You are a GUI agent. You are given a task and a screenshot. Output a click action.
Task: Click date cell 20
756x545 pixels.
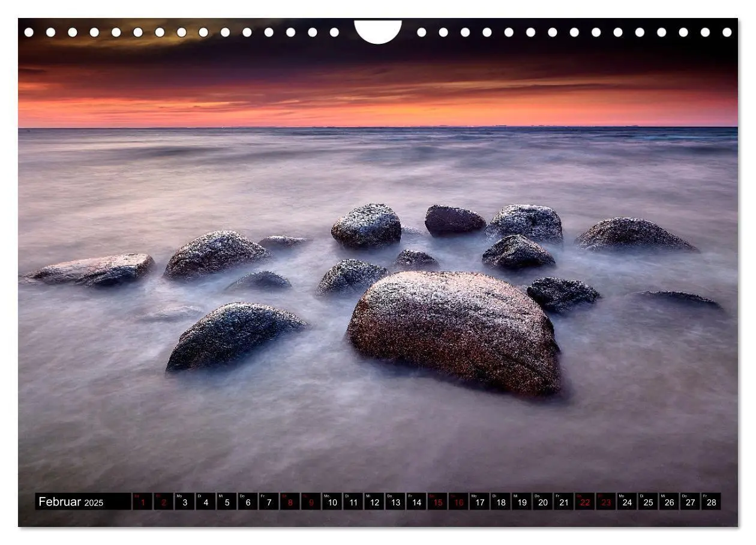tap(542, 502)
